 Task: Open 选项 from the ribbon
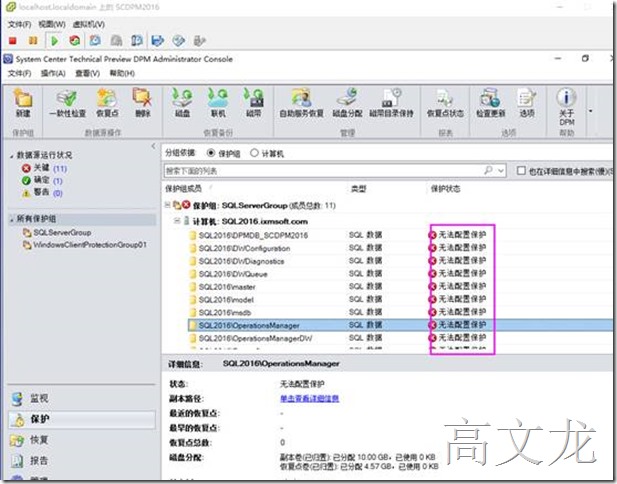(526, 103)
